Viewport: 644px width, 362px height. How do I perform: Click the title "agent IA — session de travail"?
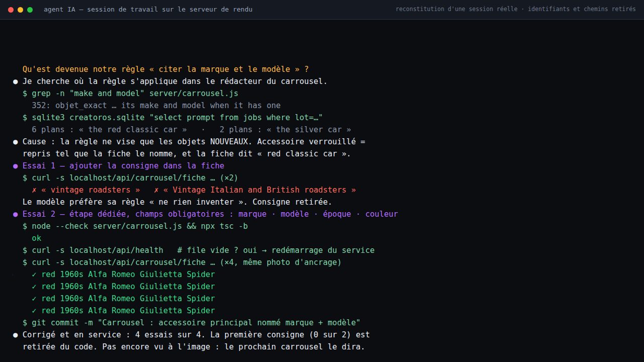click(148, 10)
